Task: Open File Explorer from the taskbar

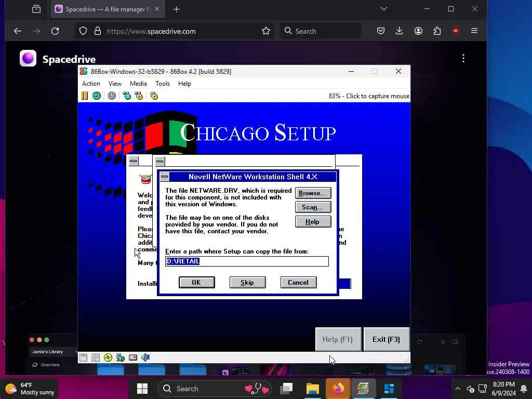Action: tap(312, 389)
